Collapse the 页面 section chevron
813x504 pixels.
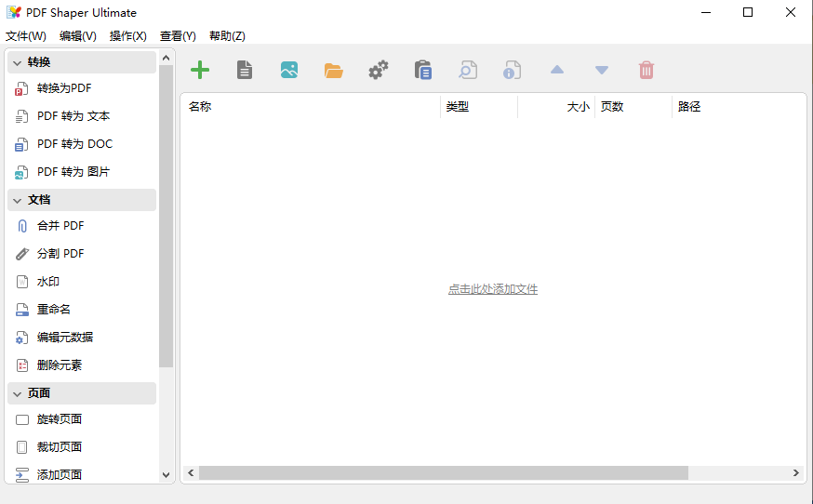pos(17,394)
